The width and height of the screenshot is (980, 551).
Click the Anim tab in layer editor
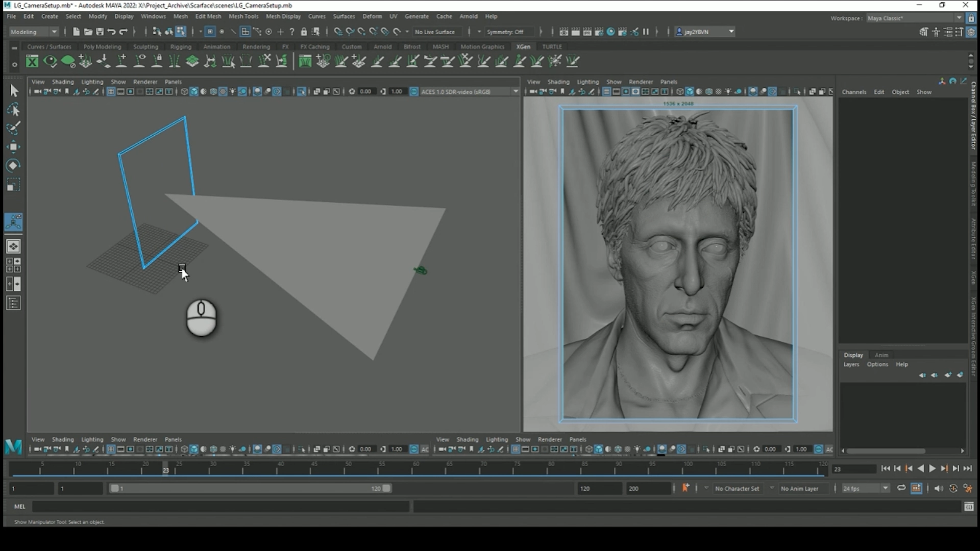coord(881,355)
